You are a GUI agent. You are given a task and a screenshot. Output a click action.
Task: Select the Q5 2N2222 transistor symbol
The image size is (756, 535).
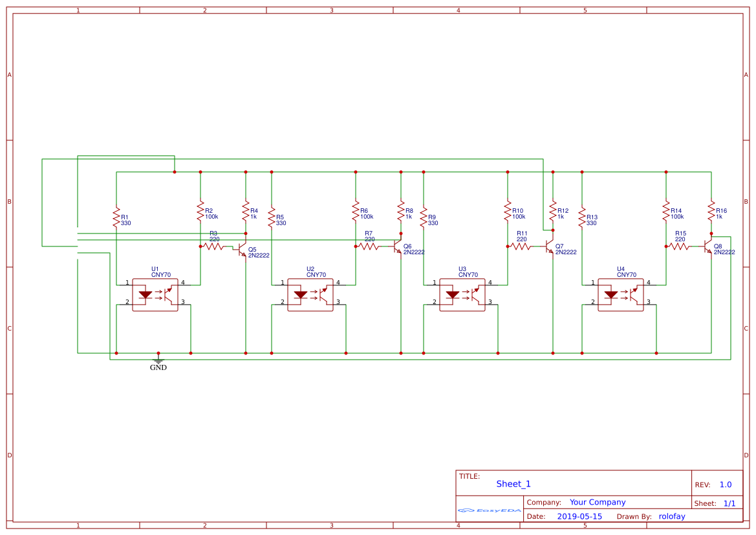coord(241,249)
